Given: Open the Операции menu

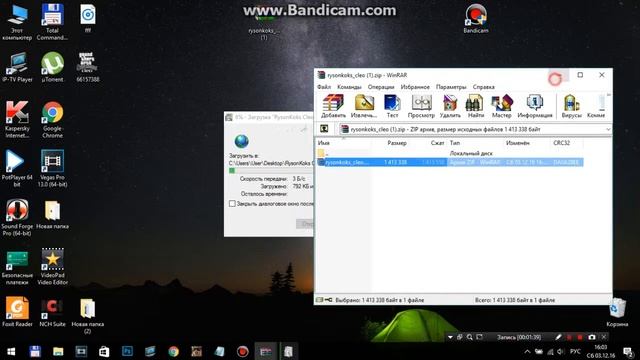Looking at the screenshot, I should tap(381, 87).
